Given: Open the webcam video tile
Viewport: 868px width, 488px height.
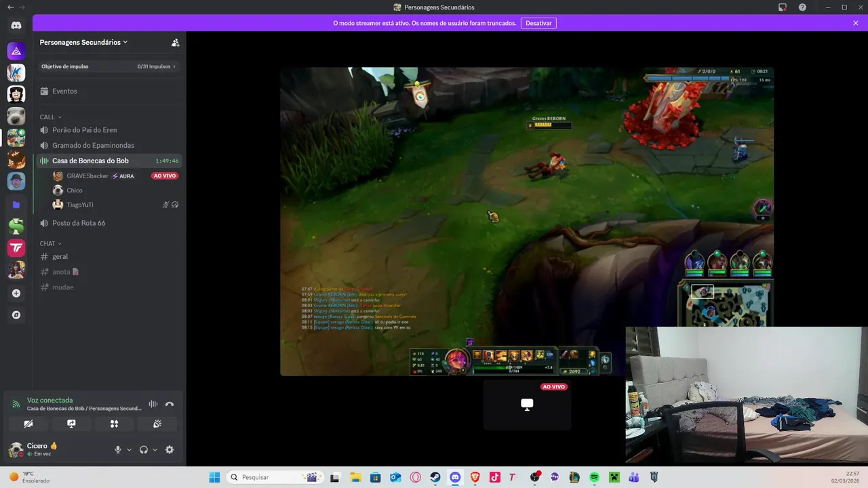Looking at the screenshot, I should point(747,395).
